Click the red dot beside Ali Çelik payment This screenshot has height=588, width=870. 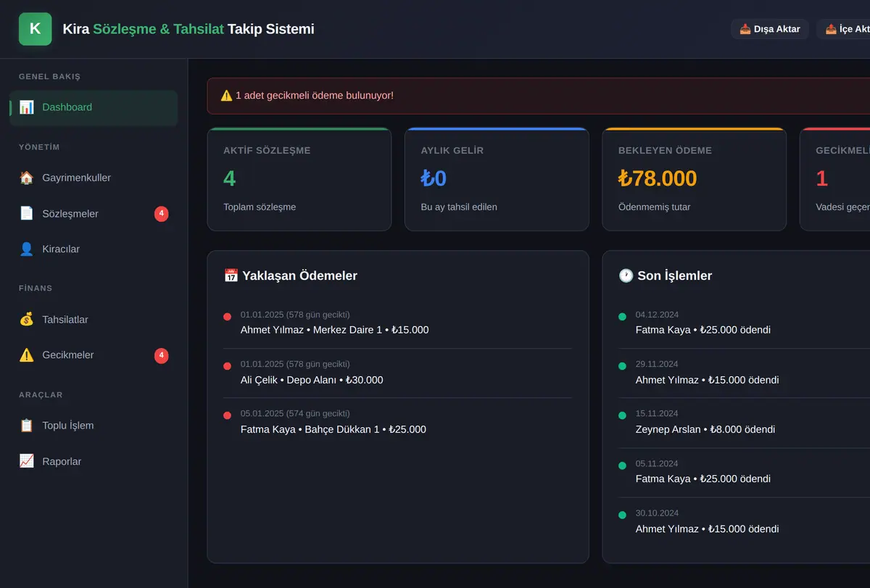tap(228, 366)
